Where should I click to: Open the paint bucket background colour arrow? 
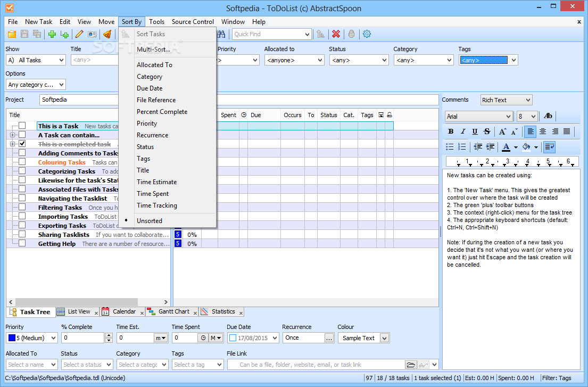click(536, 147)
